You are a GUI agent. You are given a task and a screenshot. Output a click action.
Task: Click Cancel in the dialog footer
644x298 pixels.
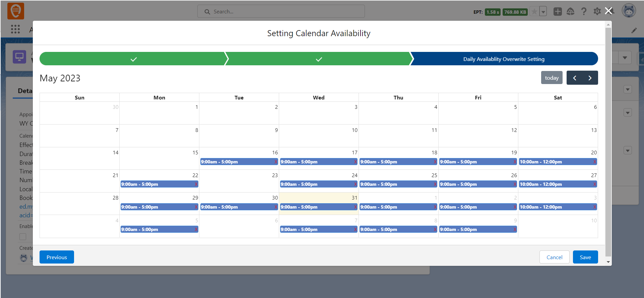tap(554, 257)
